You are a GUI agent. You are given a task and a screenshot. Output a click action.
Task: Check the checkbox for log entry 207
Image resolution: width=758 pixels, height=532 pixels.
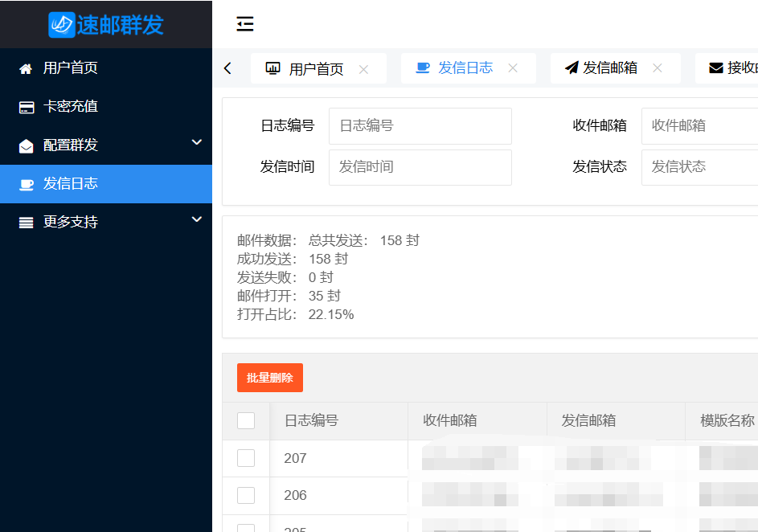point(245,458)
